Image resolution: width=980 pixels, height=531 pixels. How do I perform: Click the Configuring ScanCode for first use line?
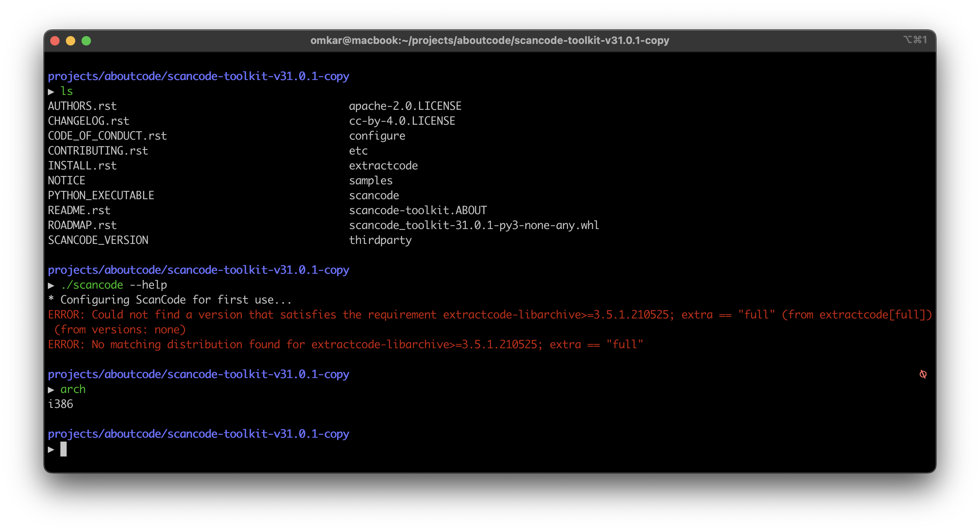pos(170,300)
